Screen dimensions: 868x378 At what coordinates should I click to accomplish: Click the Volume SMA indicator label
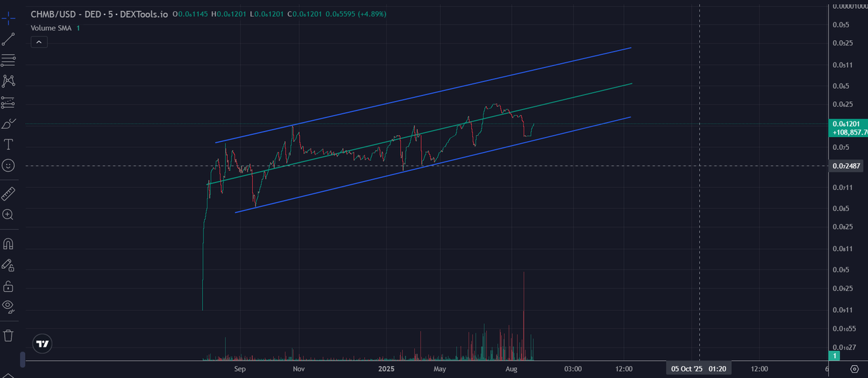click(x=52, y=28)
